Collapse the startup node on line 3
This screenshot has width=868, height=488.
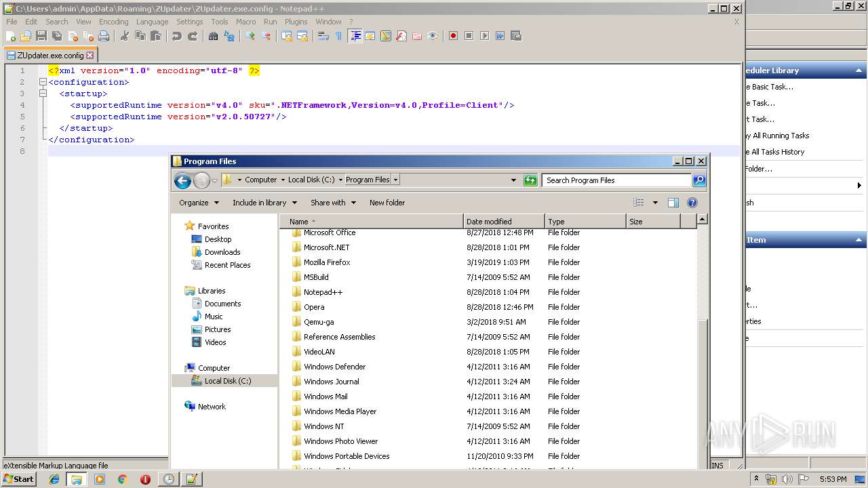[x=43, y=94]
